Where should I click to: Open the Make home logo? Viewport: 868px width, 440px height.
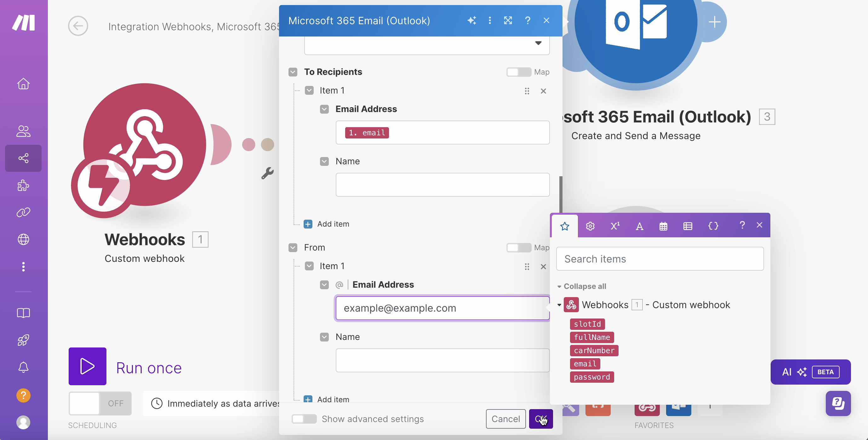pyautogui.click(x=24, y=23)
